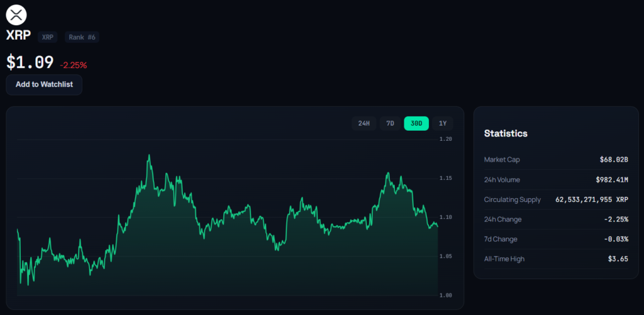
Task: Click the Statistics heading
Action: tap(506, 133)
